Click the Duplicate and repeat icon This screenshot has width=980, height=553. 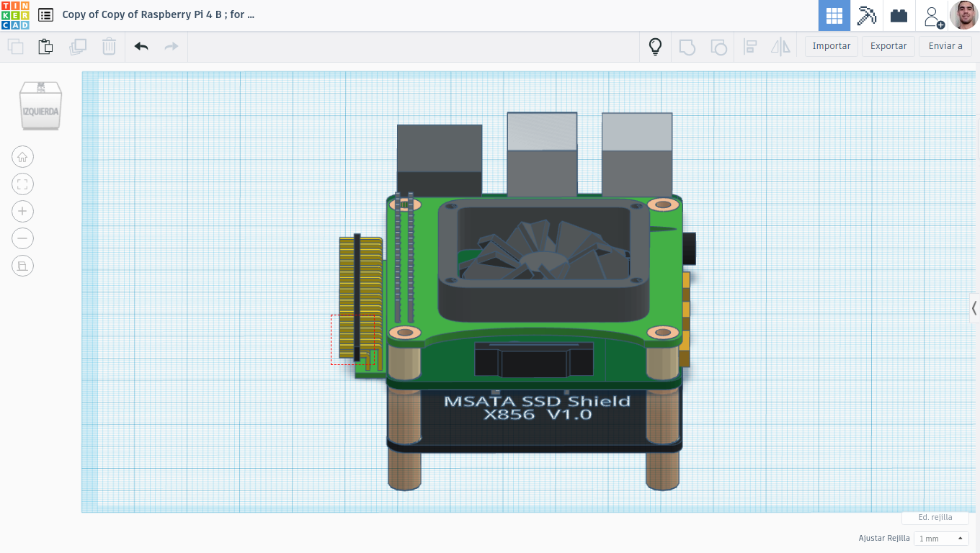(77, 47)
